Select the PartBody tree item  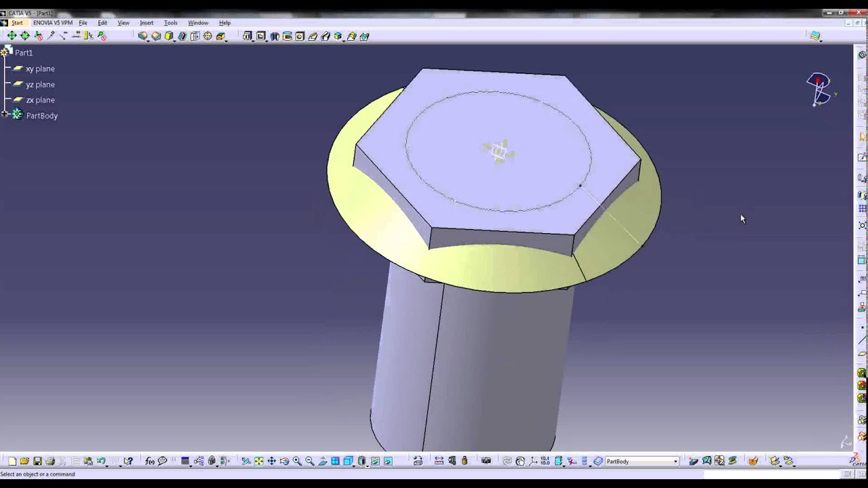tap(41, 116)
